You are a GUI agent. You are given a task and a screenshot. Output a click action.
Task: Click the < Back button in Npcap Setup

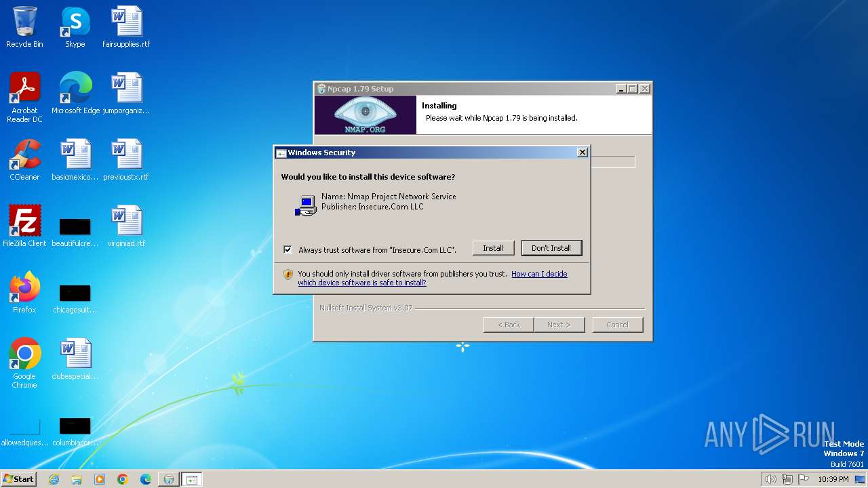coord(509,325)
